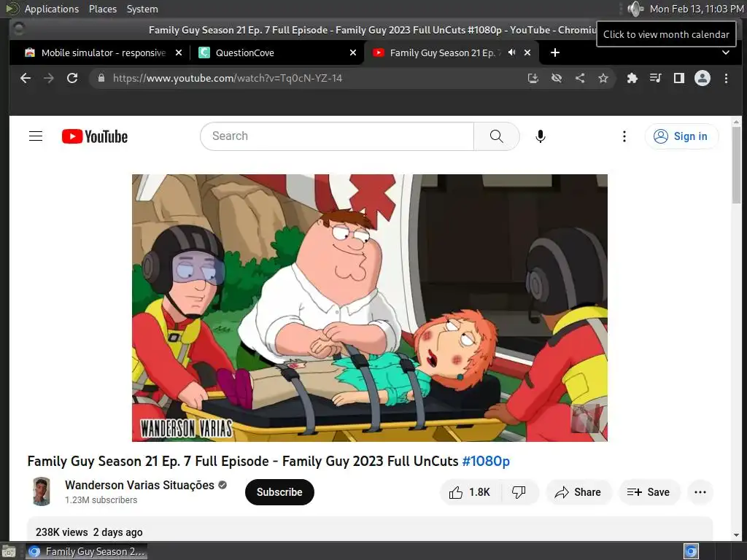Open the System menu
747x560 pixels.
click(142, 9)
